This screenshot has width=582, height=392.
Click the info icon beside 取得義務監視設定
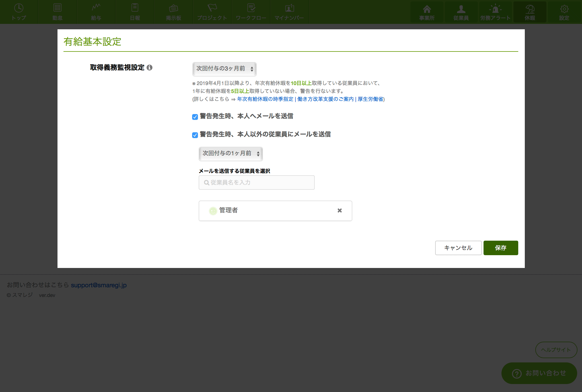(149, 68)
